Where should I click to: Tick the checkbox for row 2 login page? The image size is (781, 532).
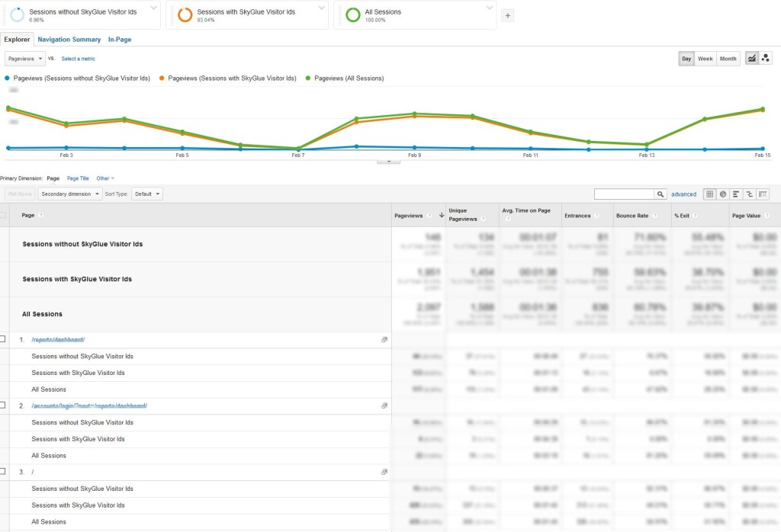(3, 405)
